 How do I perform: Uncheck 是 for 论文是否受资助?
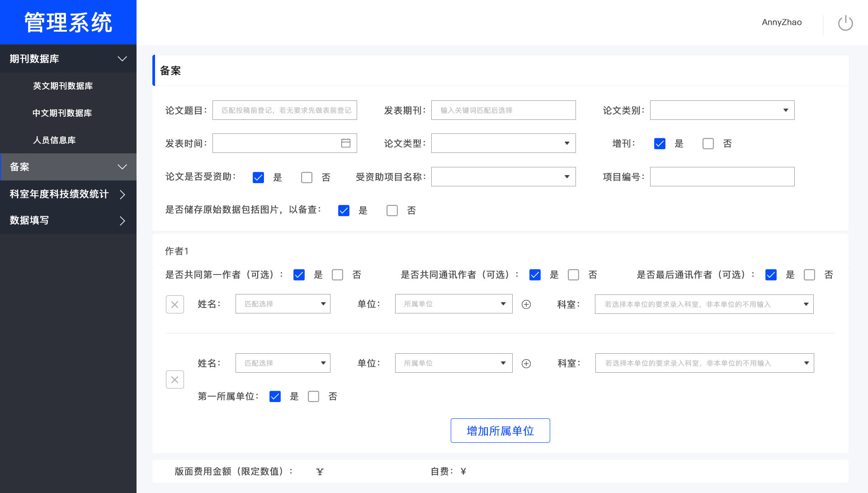pyautogui.click(x=258, y=178)
